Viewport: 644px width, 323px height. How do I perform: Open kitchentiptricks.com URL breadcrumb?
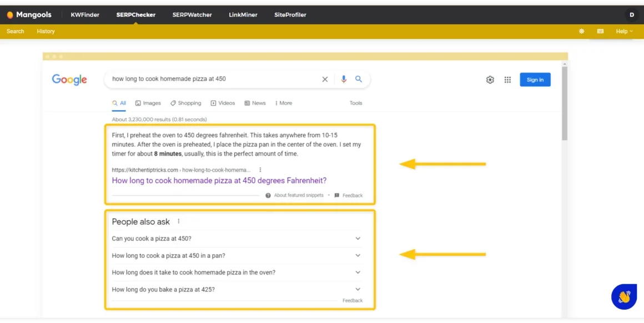point(181,170)
